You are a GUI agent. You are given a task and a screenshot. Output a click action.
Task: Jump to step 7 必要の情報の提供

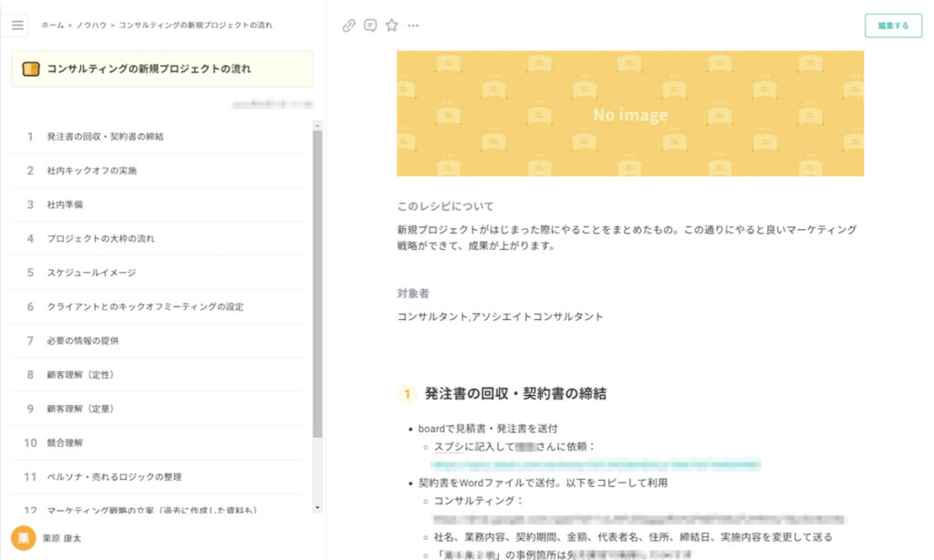pyautogui.click(x=157, y=340)
